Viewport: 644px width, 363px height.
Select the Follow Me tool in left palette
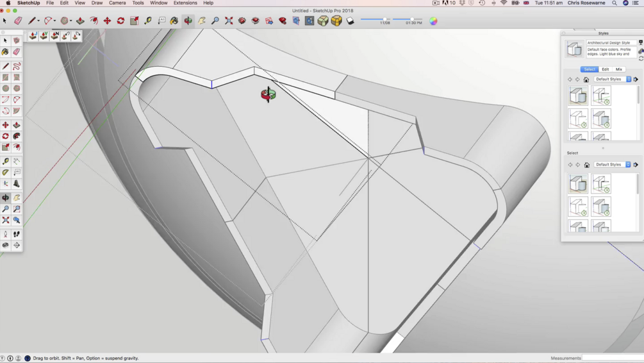[17, 136]
